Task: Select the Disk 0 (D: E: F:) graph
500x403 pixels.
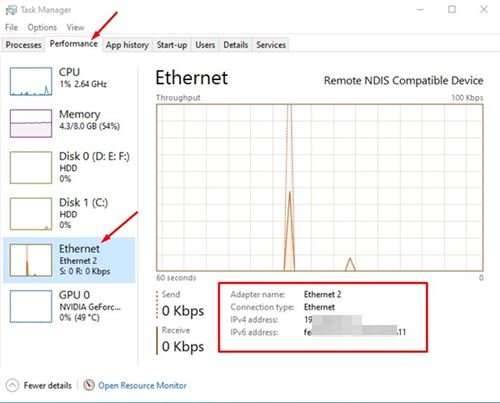Action: pyautogui.click(x=31, y=168)
